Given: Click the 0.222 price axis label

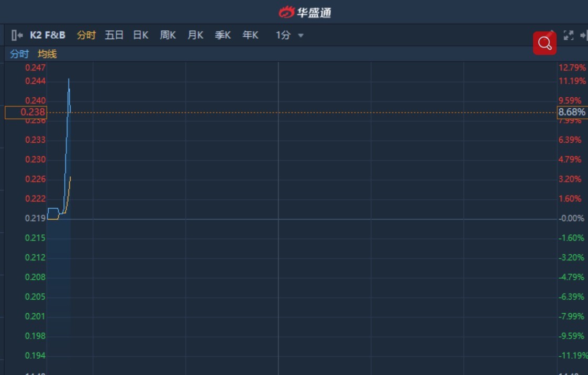Looking at the screenshot, I should [x=35, y=199].
